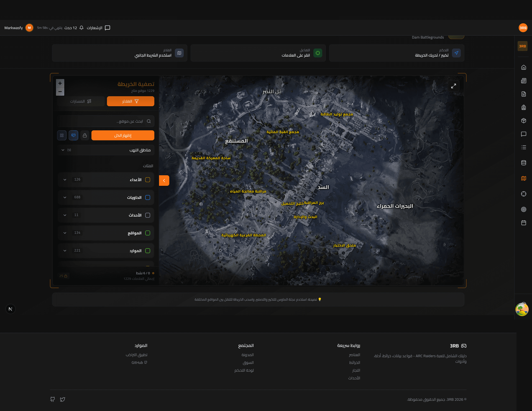Switch to the المسارات tab
This screenshot has width=532, height=411.
point(81,101)
